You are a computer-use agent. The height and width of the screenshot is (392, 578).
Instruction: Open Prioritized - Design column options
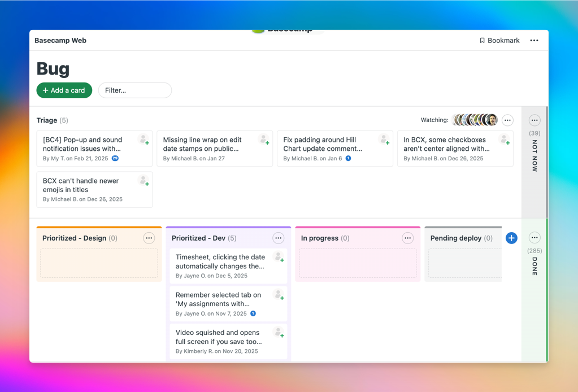[x=149, y=238]
